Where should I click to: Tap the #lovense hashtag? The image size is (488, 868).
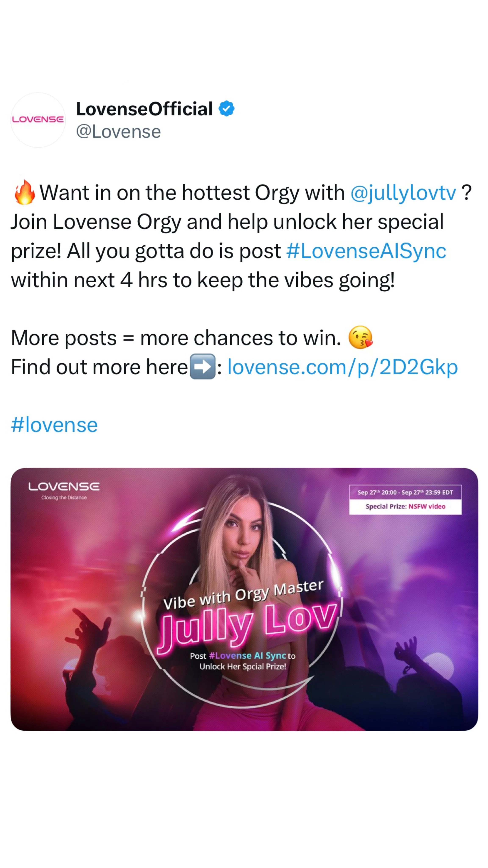tap(54, 425)
